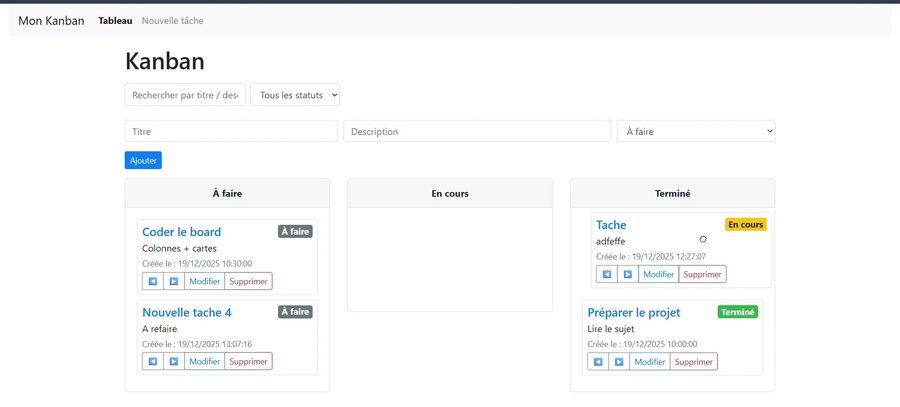The width and height of the screenshot is (900, 407).
Task: Click the 'adfeffe' description text
Action: coord(611,241)
